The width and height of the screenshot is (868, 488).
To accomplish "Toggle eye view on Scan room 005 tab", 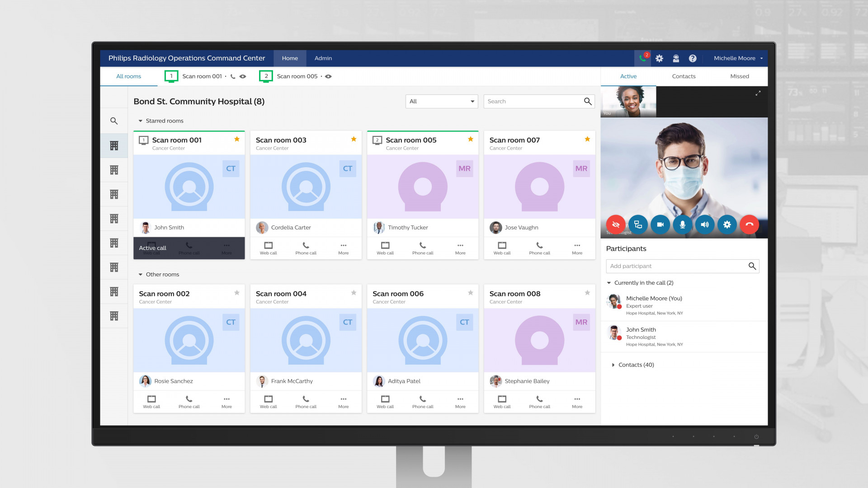I will tap(329, 76).
